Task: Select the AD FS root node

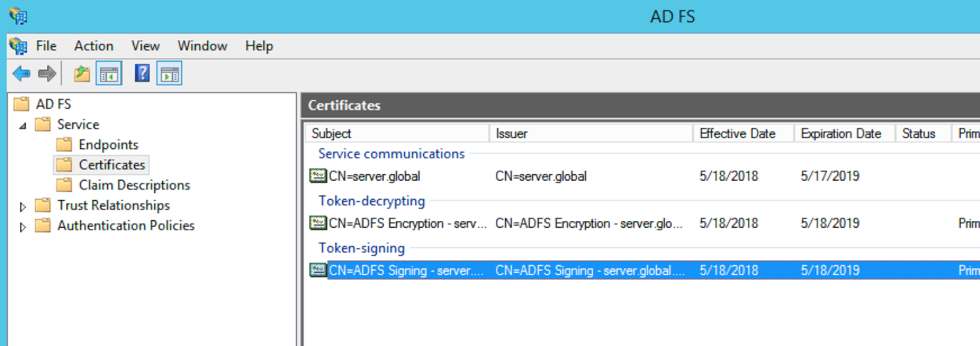Action: pos(53,104)
